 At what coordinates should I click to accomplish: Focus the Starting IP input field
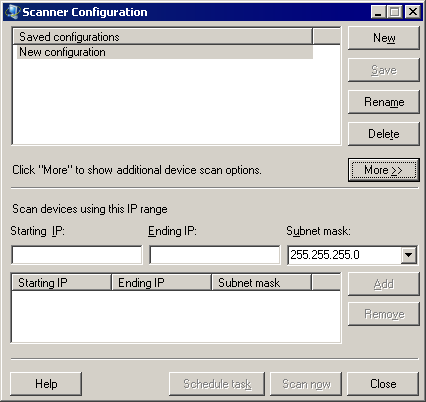[x=77, y=255]
